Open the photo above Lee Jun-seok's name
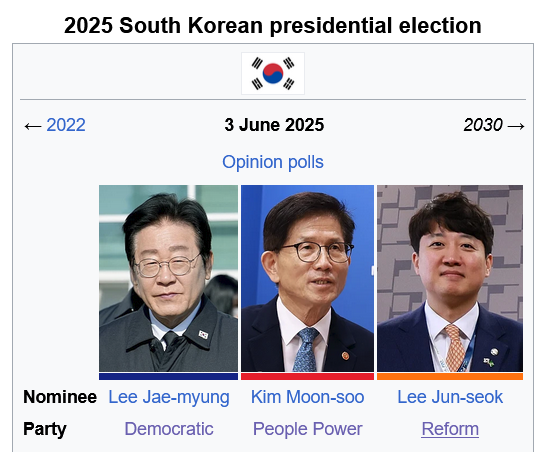Viewport: 552px width, 452px height. point(450,278)
